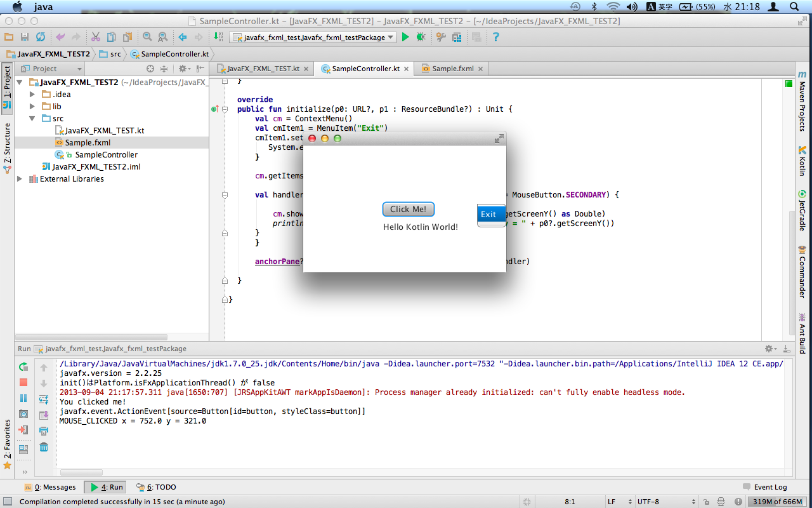Expand the lib folder
Viewport: 812px width, 508px height.
32,107
